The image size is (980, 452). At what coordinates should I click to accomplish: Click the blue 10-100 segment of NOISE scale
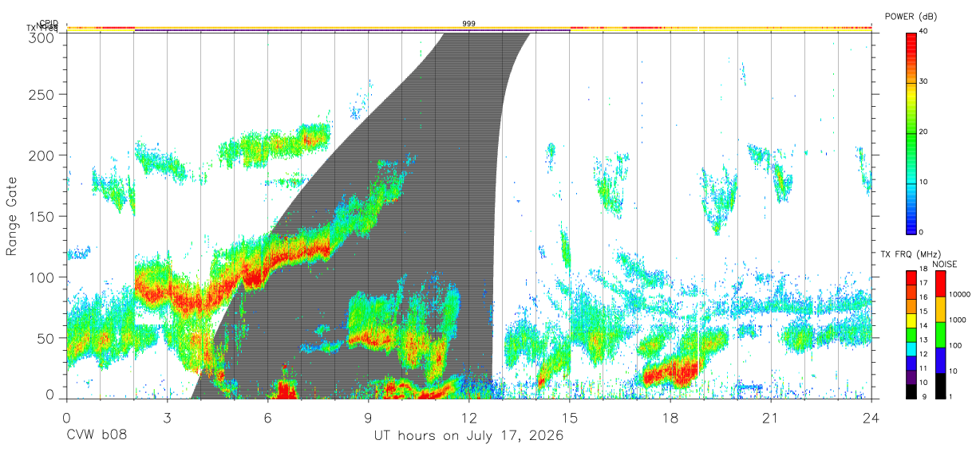pos(940,360)
